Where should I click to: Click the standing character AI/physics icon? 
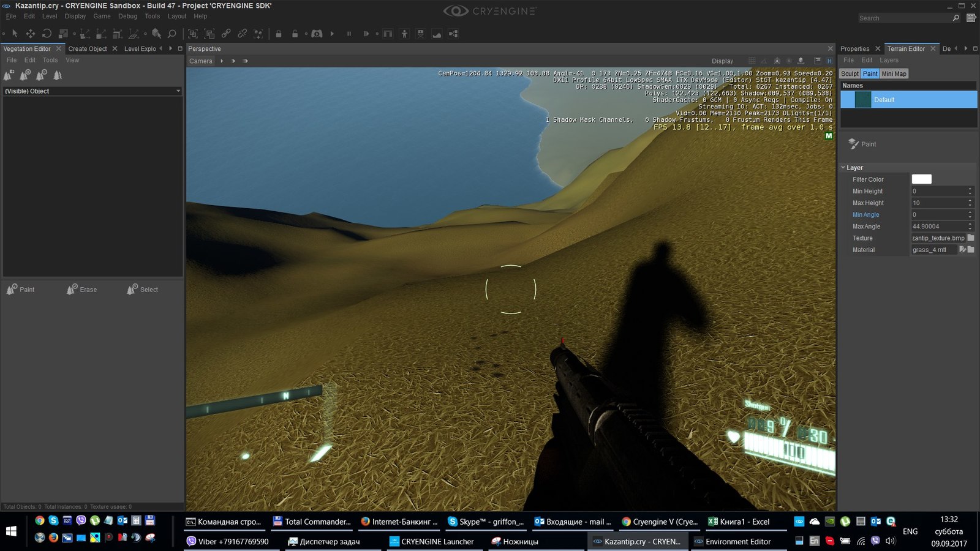(404, 34)
